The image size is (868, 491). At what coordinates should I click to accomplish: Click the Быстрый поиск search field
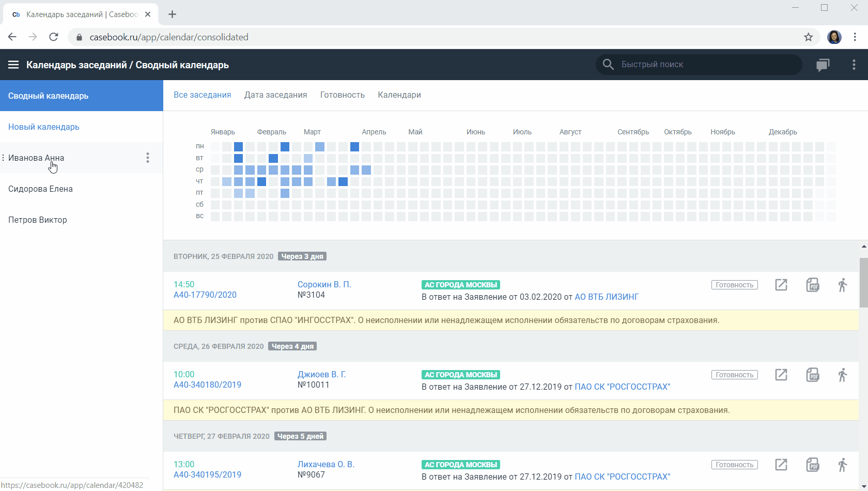coord(699,65)
